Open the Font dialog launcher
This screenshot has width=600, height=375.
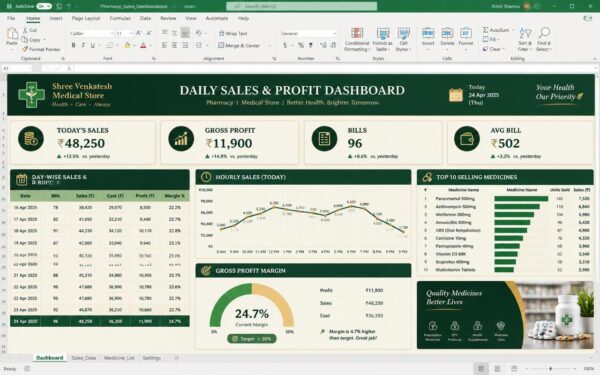click(x=154, y=59)
